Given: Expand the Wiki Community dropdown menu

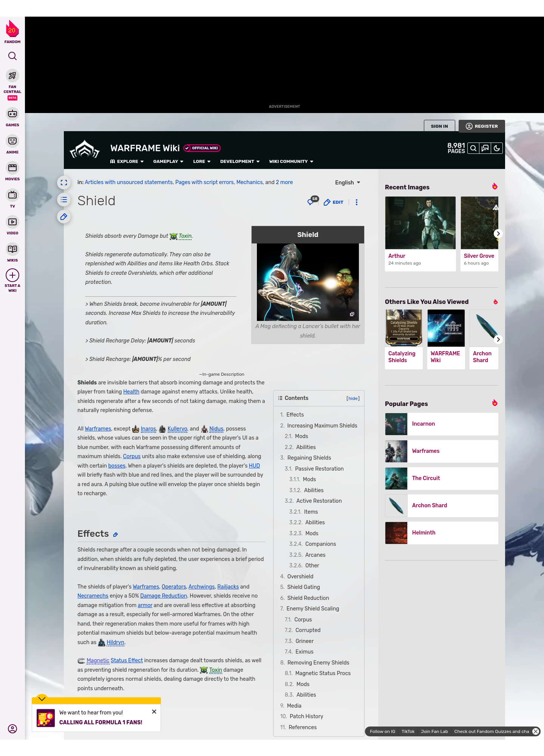Looking at the screenshot, I should point(291,161).
